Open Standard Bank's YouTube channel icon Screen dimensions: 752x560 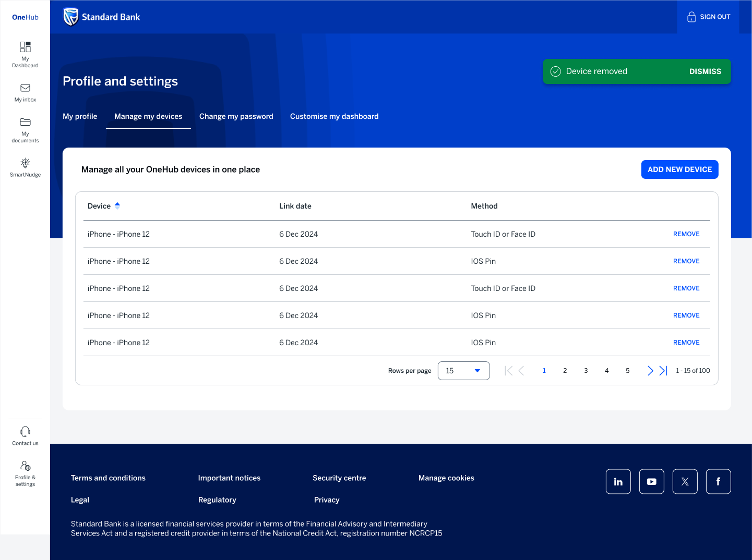tap(651, 481)
